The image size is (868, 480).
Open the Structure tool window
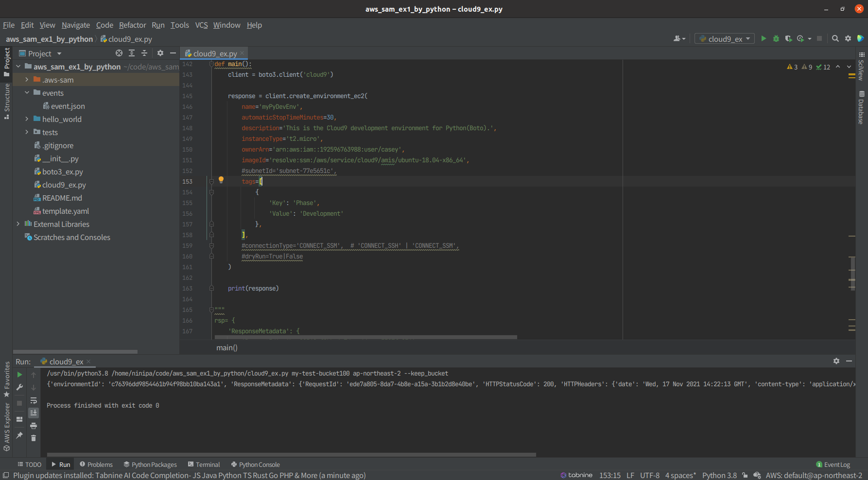coord(6,102)
